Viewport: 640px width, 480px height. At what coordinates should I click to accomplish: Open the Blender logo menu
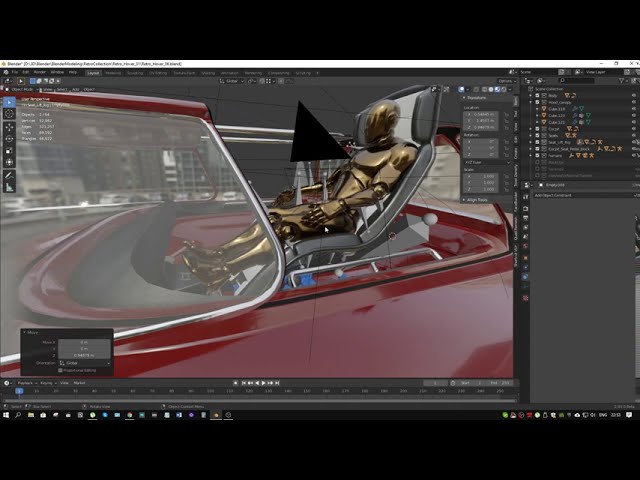click(6, 72)
